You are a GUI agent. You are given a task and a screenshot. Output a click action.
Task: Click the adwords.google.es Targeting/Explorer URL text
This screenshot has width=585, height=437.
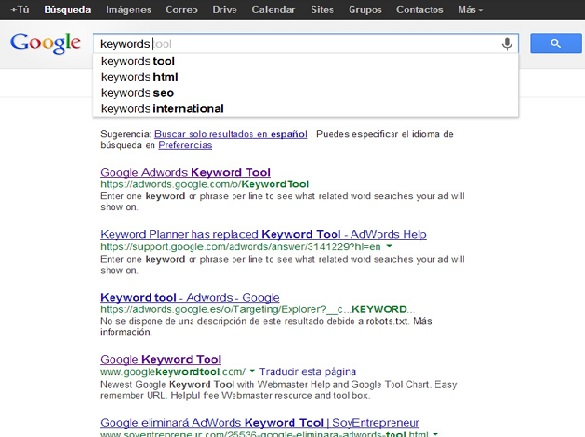click(x=257, y=309)
